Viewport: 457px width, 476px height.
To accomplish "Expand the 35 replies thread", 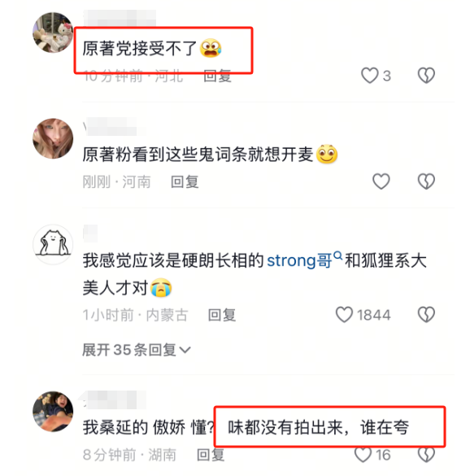I will (x=137, y=350).
